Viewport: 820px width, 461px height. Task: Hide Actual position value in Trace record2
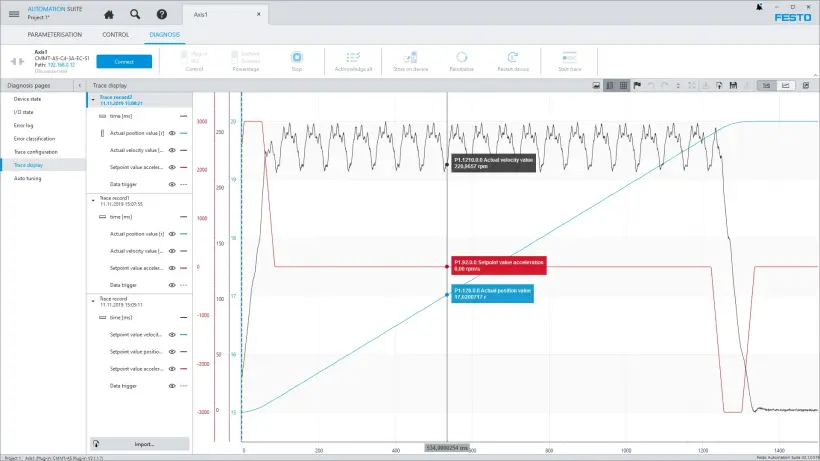pos(172,133)
